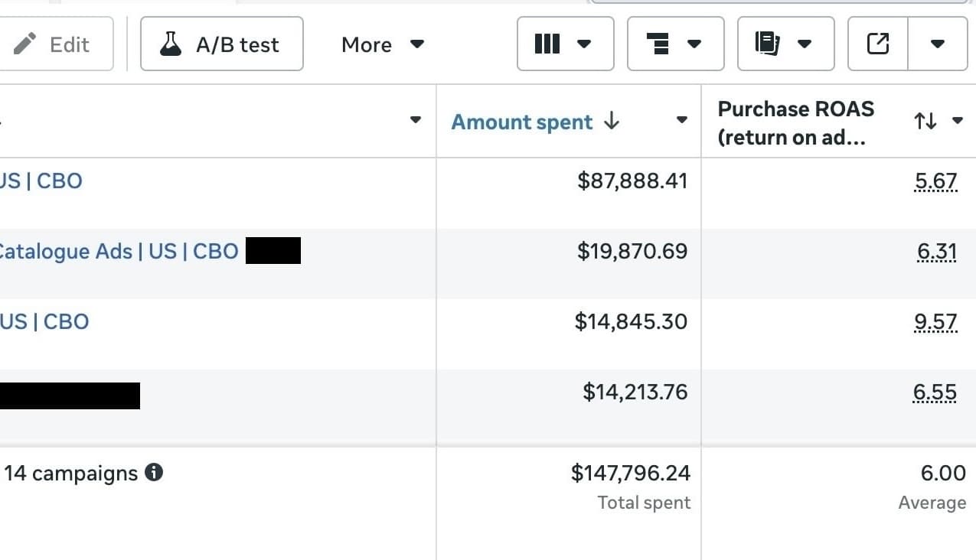Click the 9.57 ROAS value
Image resolution: width=976 pixels, height=560 pixels.
pyautogui.click(x=935, y=322)
